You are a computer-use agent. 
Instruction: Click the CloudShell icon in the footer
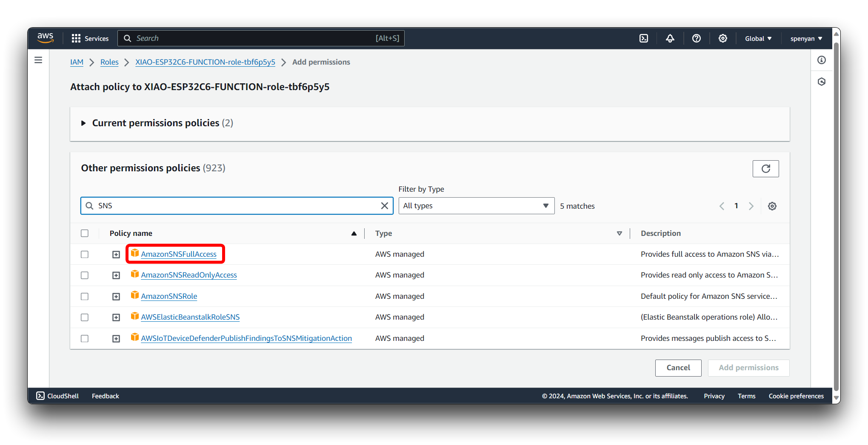(x=40, y=396)
